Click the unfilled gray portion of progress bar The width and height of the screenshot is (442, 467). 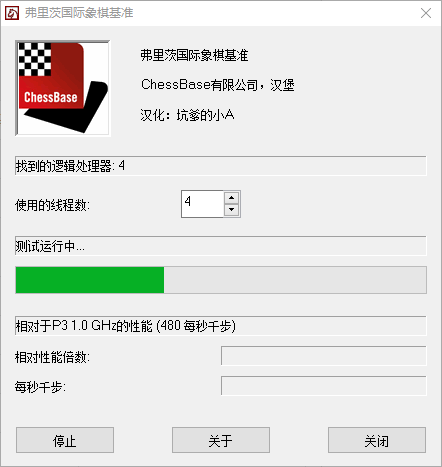[295, 280]
